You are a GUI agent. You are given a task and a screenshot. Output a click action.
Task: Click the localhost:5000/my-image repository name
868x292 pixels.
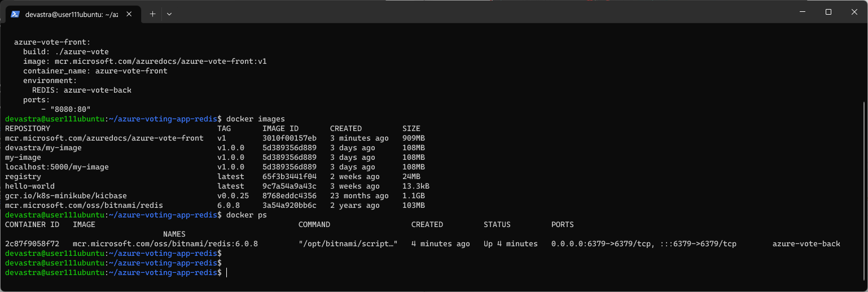click(57, 167)
